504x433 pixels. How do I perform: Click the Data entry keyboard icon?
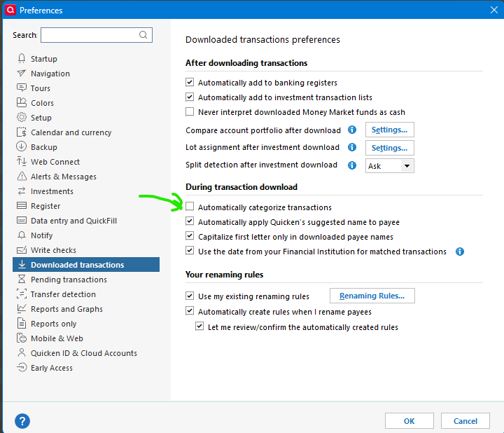point(22,221)
